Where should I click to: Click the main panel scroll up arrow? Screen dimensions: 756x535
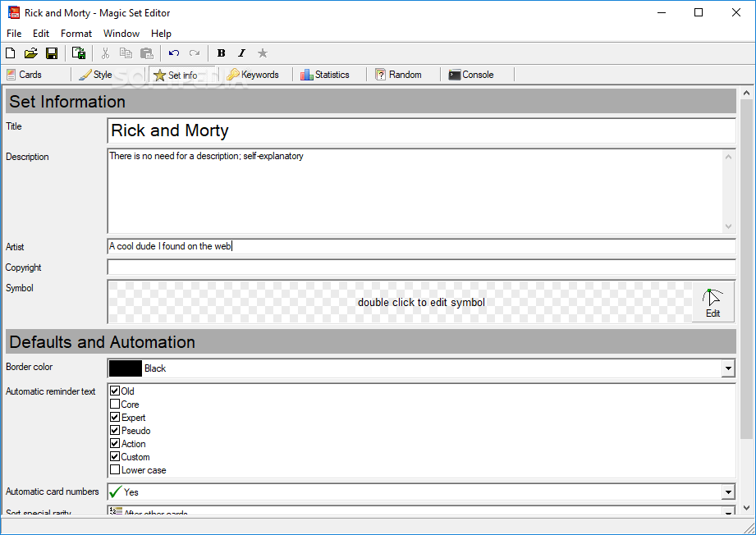746,93
